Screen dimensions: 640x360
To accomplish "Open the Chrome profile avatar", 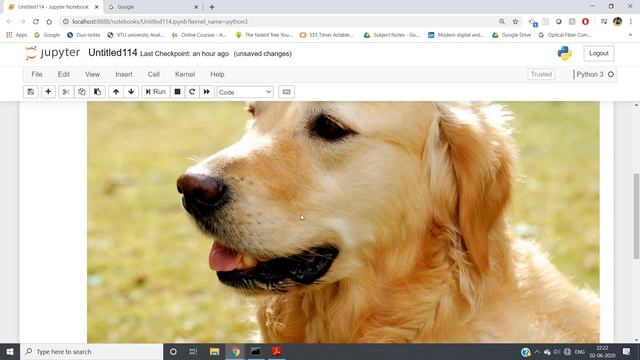I will tap(617, 22).
